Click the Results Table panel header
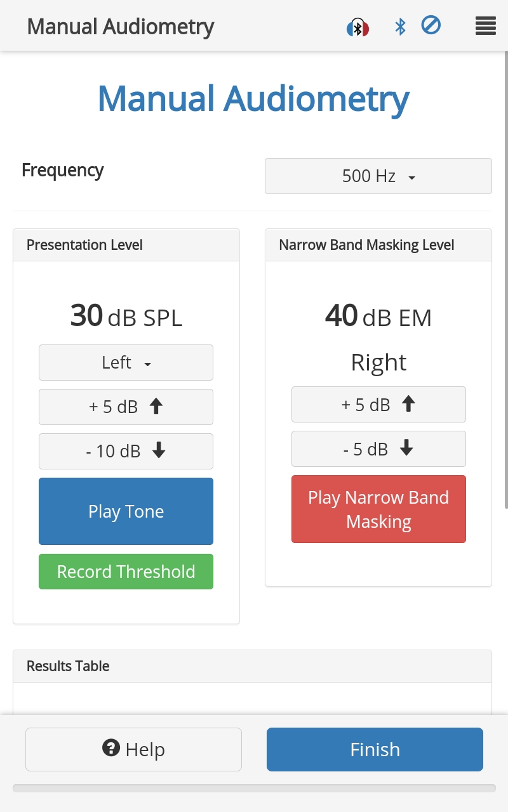The image size is (508, 812). point(252,666)
